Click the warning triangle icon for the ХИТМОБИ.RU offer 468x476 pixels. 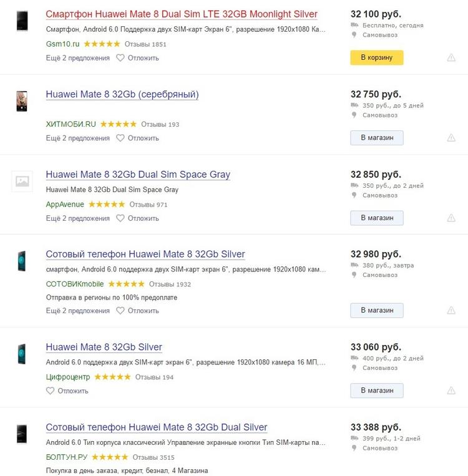click(451, 138)
